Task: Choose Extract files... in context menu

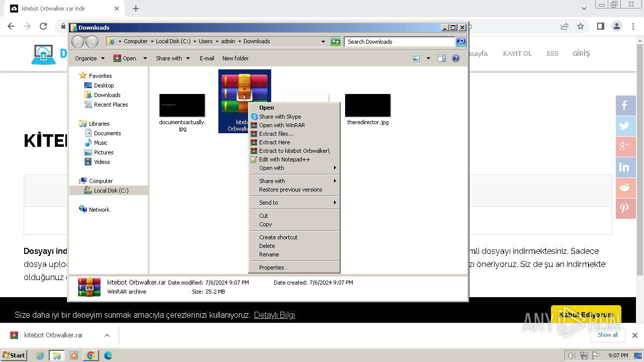Action: (x=295, y=134)
